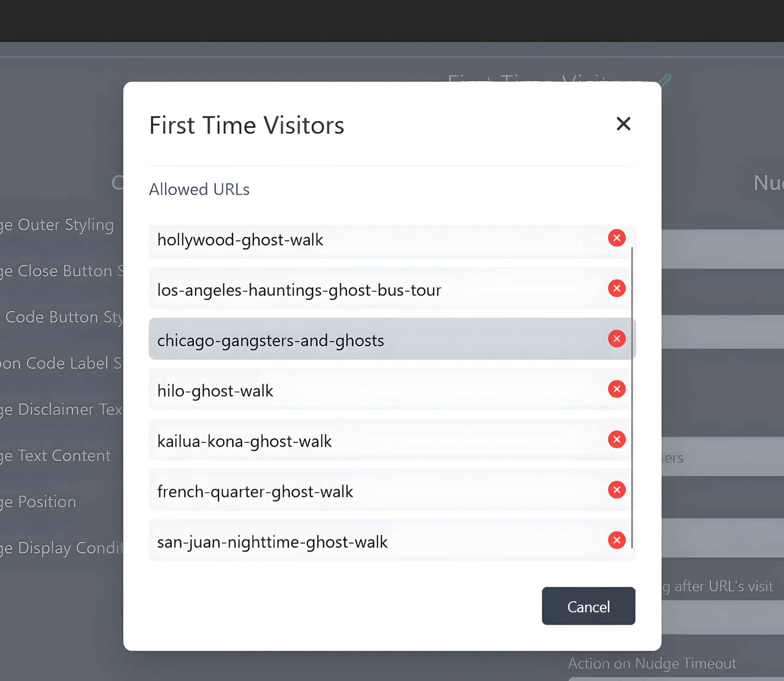Viewport: 784px width, 681px height.
Task: Delete los-angeles-hauntings-ghost-bus-tour entry
Action: point(616,288)
